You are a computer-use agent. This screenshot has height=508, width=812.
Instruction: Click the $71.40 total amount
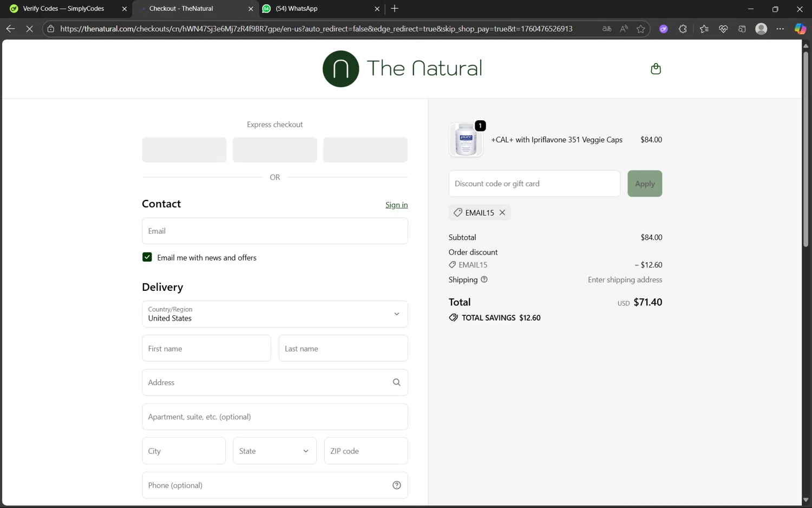(647, 302)
